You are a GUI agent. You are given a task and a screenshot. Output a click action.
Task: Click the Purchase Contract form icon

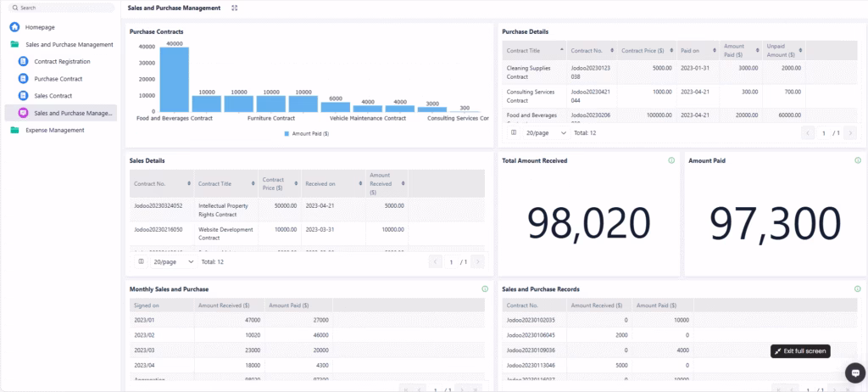(24, 79)
